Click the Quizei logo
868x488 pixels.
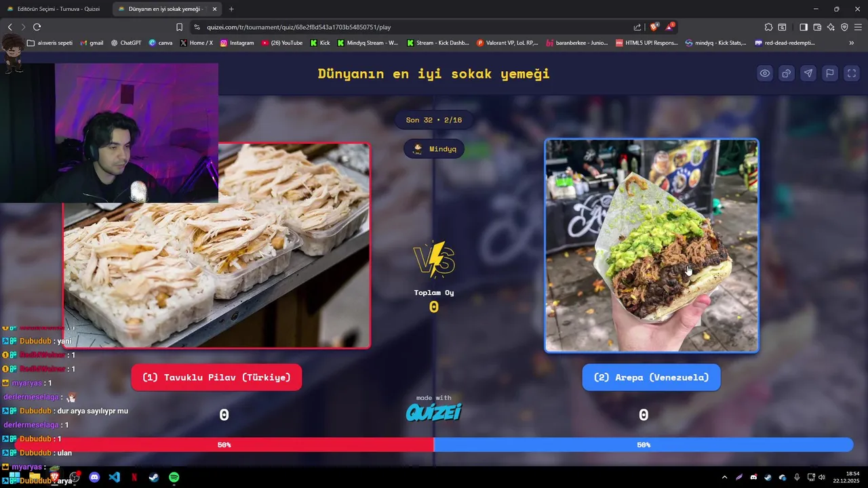point(434,412)
